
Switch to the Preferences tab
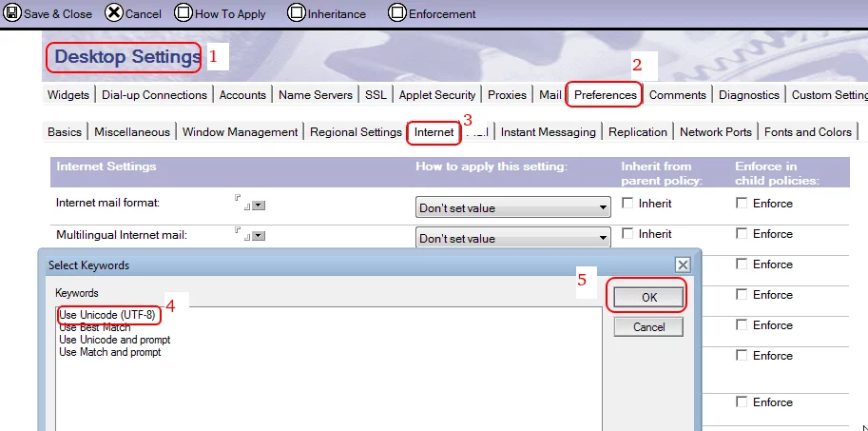pos(605,95)
